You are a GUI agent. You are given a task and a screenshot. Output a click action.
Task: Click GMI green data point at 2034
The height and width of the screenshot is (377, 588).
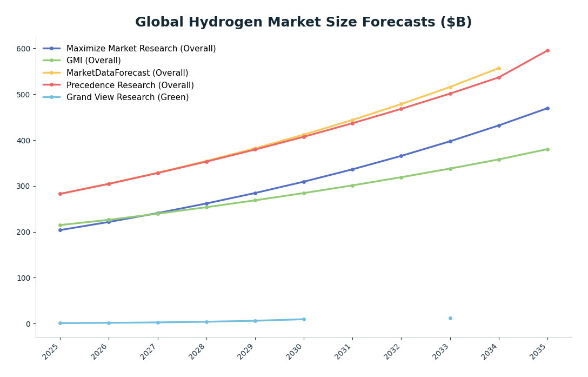(x=499, y=160)
